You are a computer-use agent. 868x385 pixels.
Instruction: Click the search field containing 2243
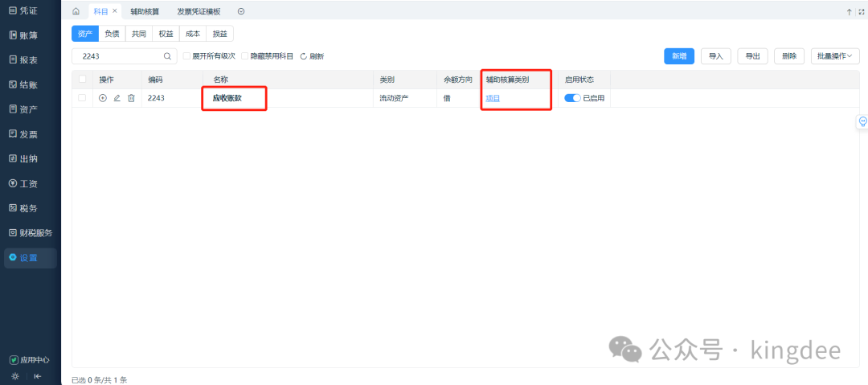(x=124, y=56)
